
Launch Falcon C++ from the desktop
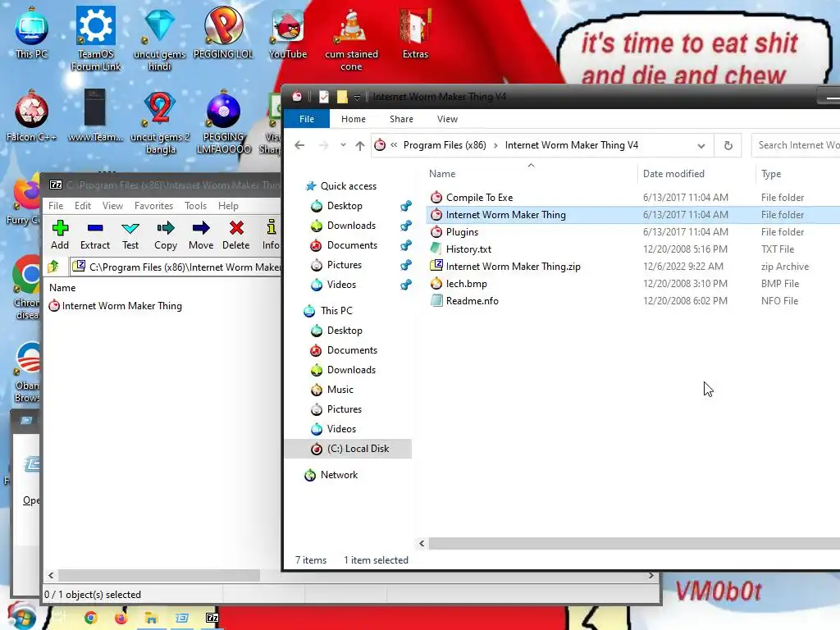pos(32,116)
